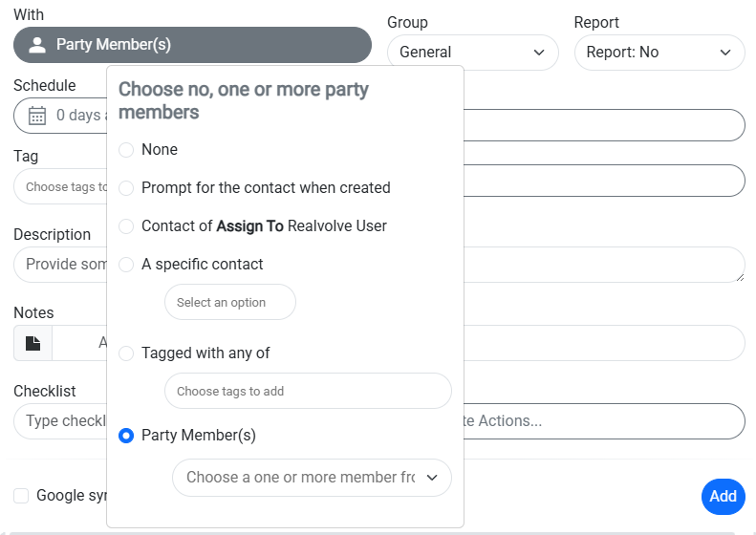Click the Checklist input field
The image size is (756, 535).
pyautogui.click(x=59, y=421)
